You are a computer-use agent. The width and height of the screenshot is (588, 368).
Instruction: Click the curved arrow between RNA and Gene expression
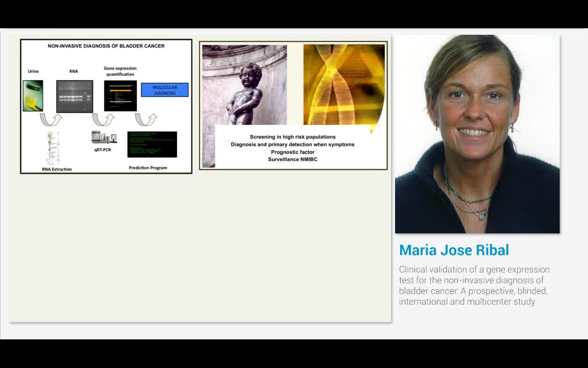103,120
